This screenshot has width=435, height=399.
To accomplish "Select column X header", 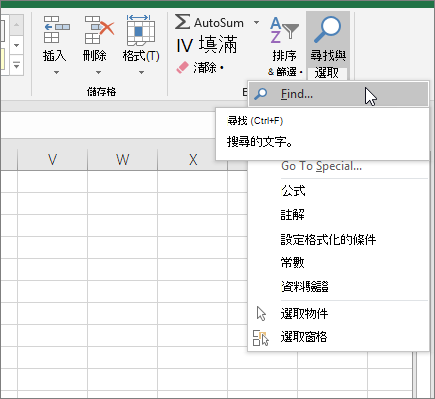I will [x=193, y=160].
